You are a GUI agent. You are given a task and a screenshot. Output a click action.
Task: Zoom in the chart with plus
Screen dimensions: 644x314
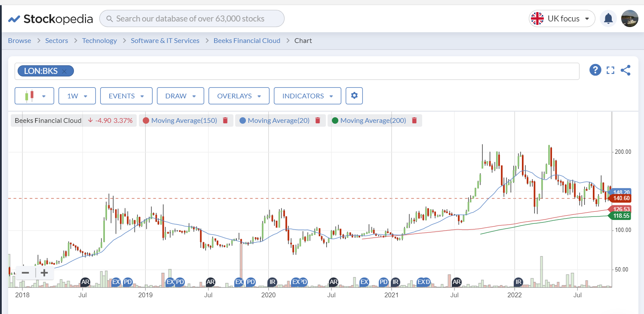point(44,273)
